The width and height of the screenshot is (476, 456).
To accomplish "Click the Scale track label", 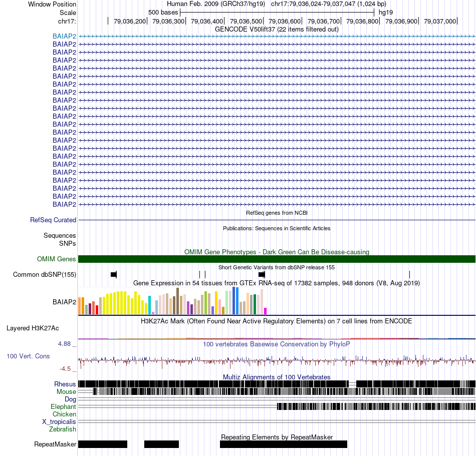I will (68, 13).
